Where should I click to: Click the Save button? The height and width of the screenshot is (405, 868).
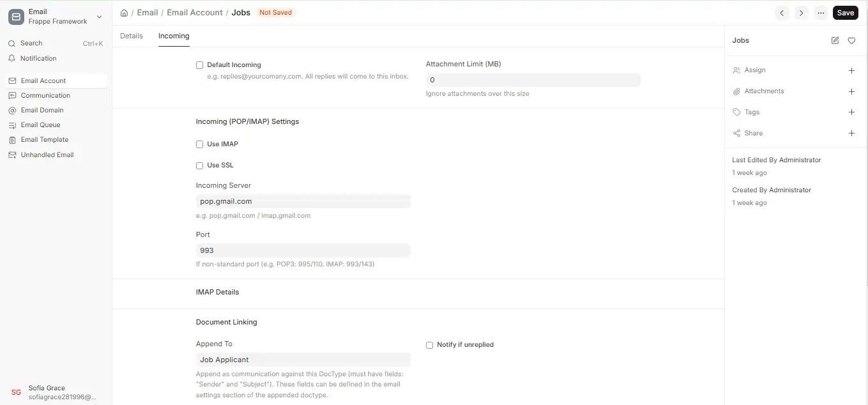pyautogui.click(x=845, y=13)
